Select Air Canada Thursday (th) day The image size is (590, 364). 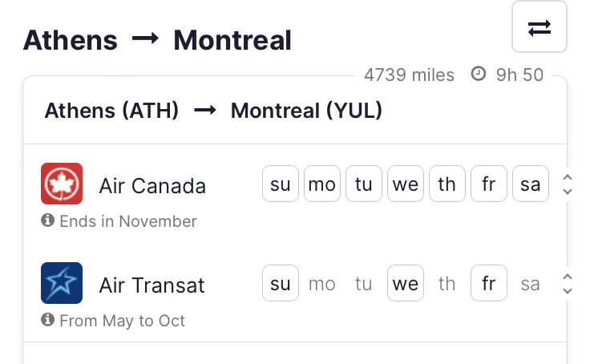447,184
